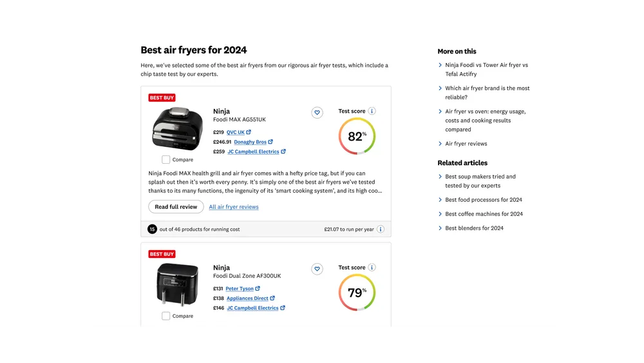Open All air fryer reviews link
This screenshot has width=644, height=363.
point(234,207)
